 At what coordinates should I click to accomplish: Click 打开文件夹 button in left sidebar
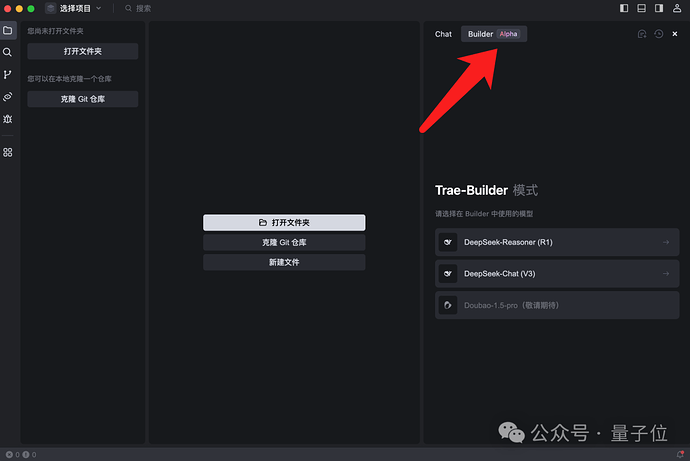coord(83,51)
